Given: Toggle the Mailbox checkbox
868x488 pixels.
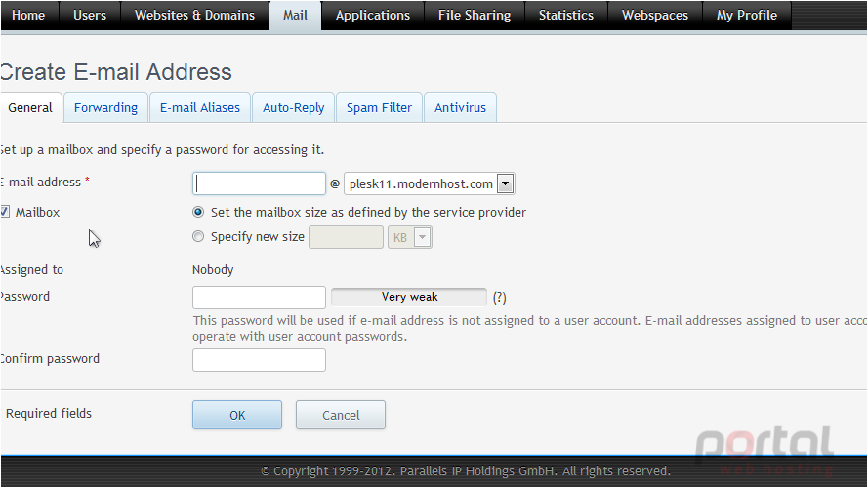Looking at the screenshot, I should [x=5, y=212].
